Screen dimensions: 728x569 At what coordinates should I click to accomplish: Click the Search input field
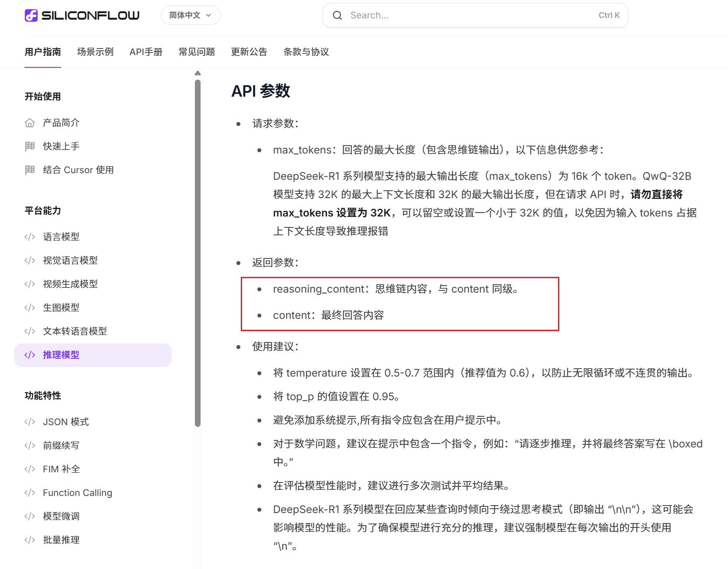(475, 15)
